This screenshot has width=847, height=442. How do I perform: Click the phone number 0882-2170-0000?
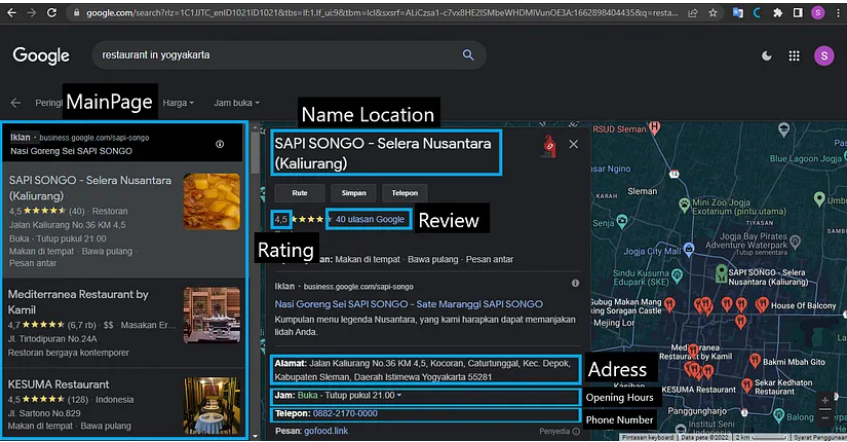[x=345, y=414]
